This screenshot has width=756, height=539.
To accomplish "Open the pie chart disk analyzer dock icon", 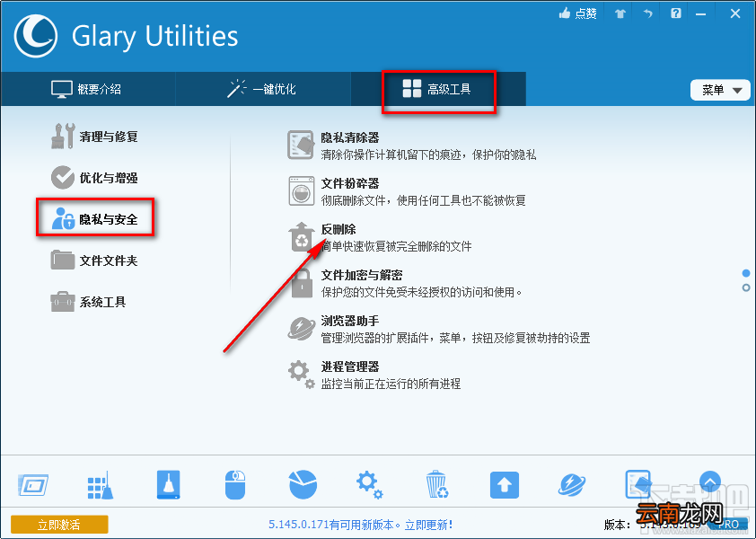I will (303, 485).
